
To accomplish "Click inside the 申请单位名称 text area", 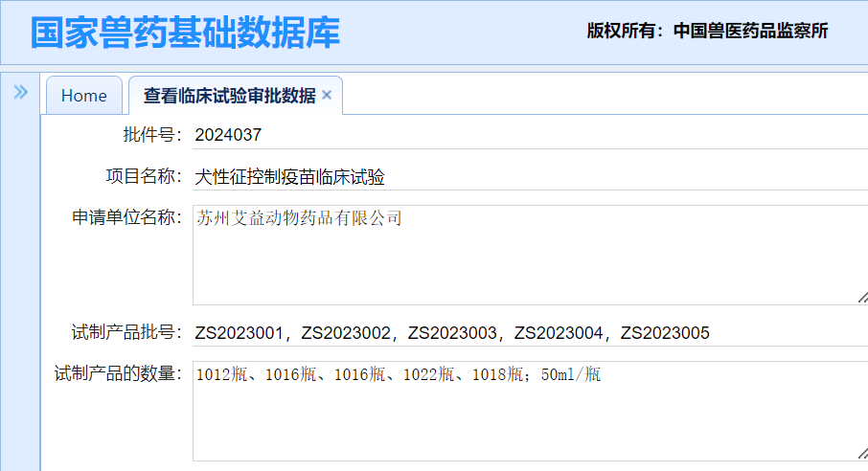I will click(531, 255).
